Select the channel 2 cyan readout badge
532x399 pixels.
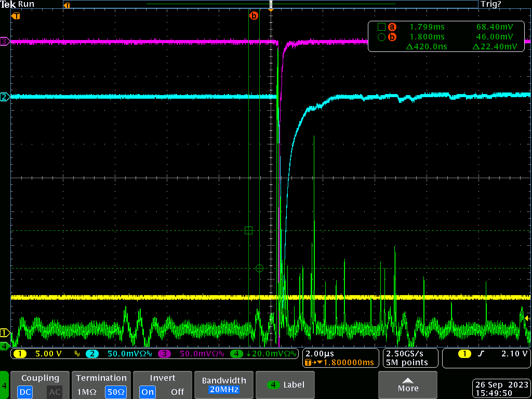(92, 354)
